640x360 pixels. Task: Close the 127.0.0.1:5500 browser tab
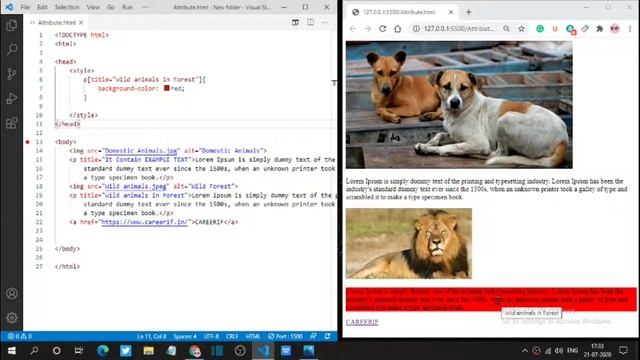tap(451, 12)
